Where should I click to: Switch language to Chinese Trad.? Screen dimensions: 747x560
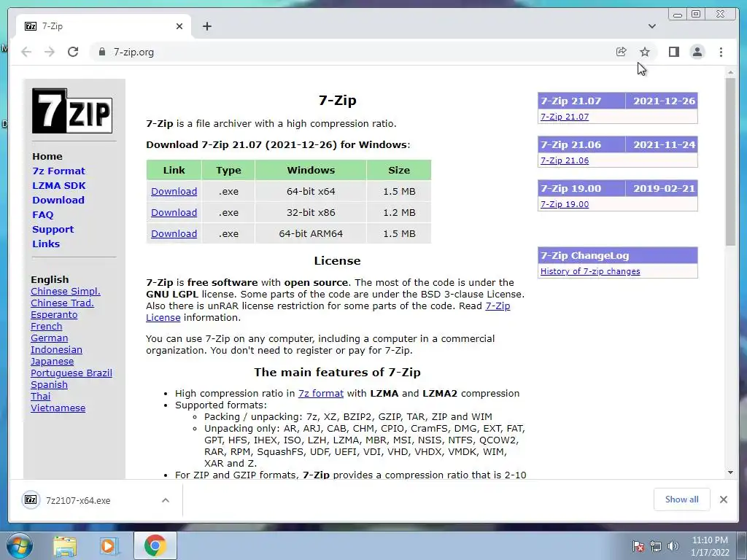point(62,303)
